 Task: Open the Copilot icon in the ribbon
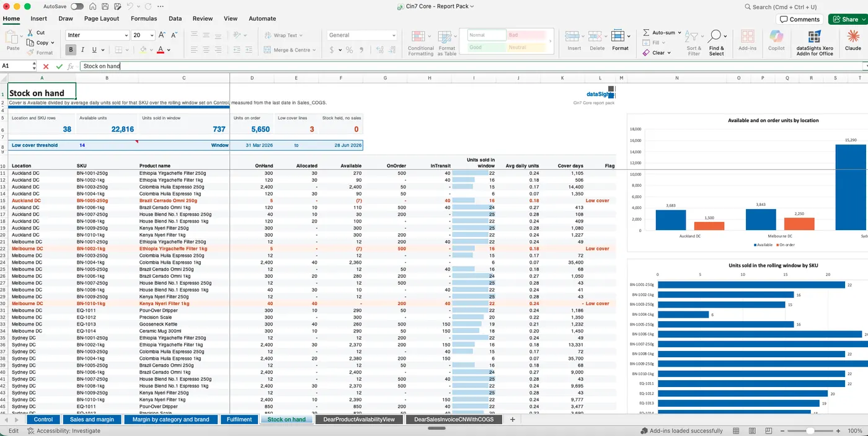776,37
